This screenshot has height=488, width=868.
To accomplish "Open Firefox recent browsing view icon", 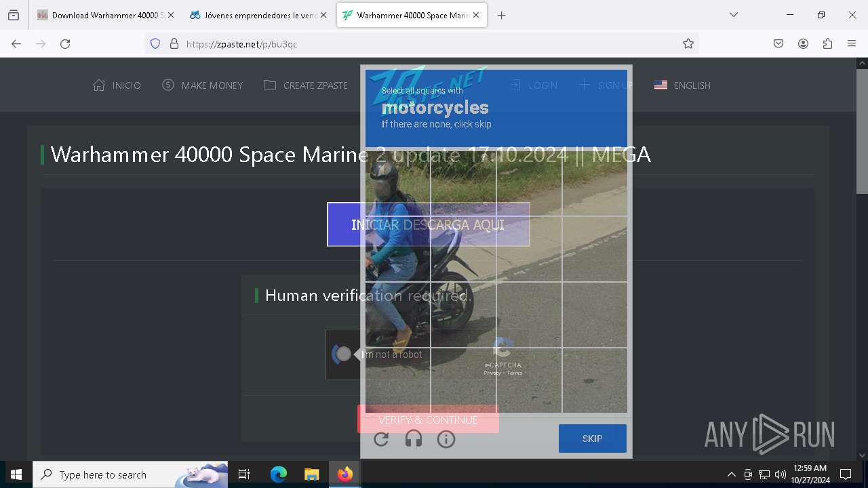I will pyautogui.click(x=14, y=15).
